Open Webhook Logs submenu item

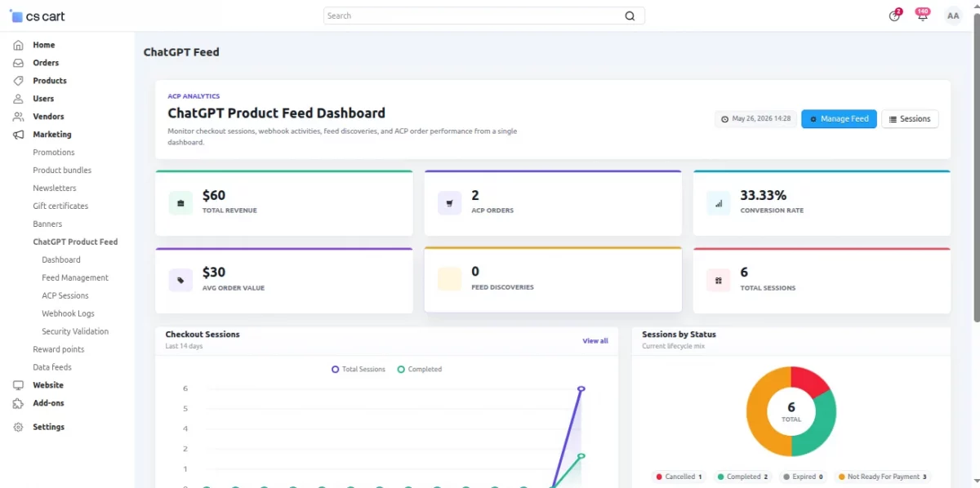[69, 314]
